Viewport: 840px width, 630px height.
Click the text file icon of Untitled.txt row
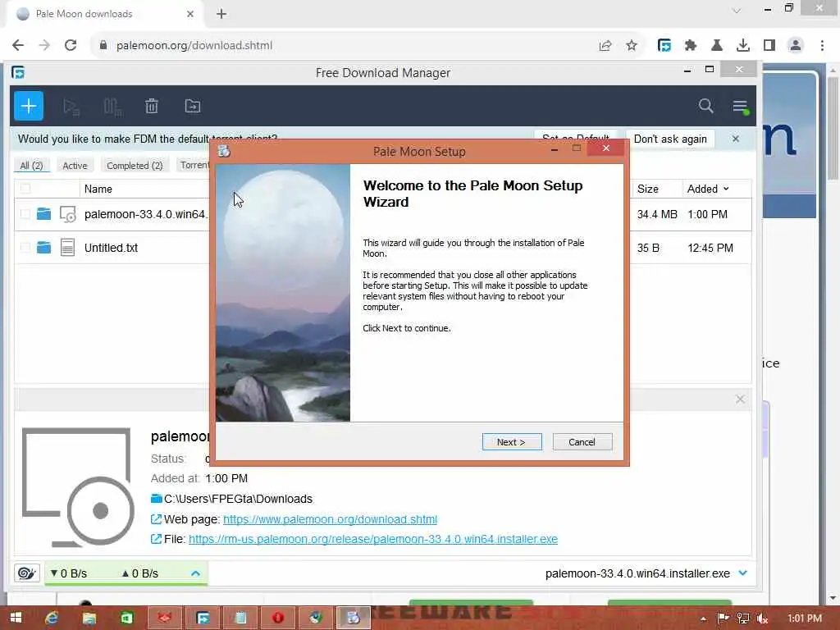point(67,248)
